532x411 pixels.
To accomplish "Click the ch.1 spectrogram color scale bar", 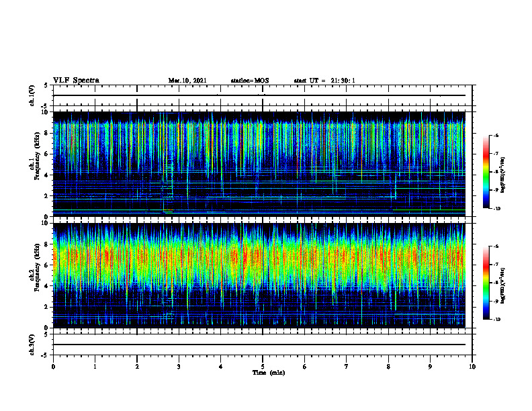I will (486, 172).
